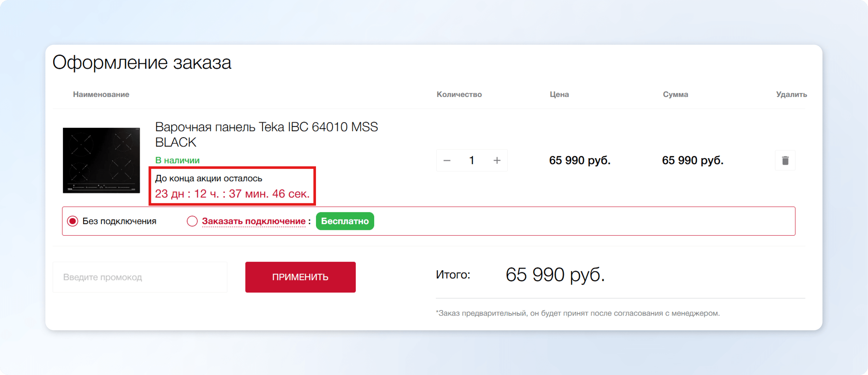This screenshot has width=868, height=375.
Task: Select the 'Заказать подключение' radio button
Action: 192,221
